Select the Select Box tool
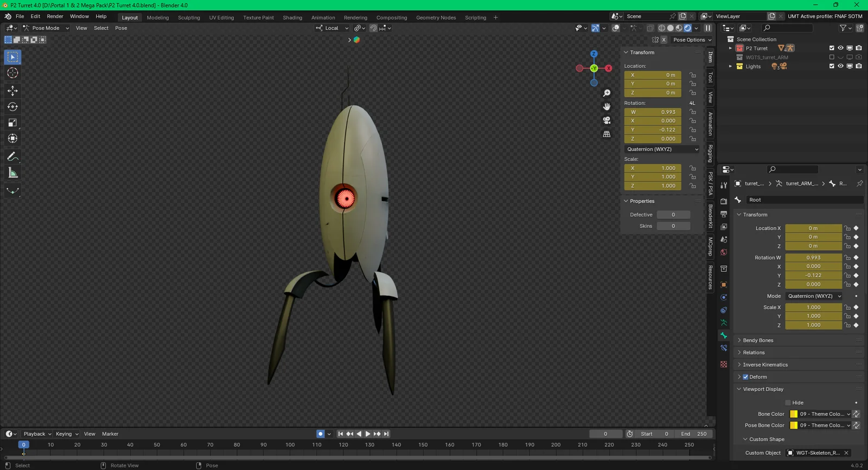Screen dimensions: 868x470 (12, 57)
